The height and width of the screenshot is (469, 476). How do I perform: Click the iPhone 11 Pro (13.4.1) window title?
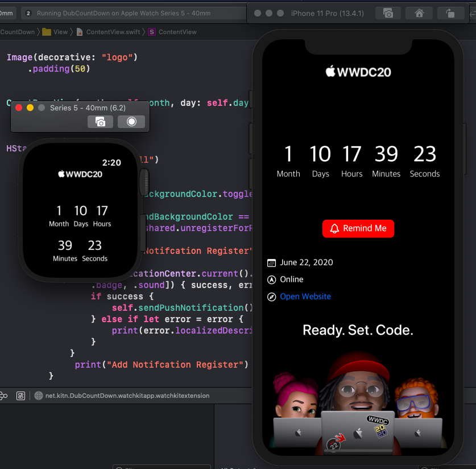[x=327, y=13]
